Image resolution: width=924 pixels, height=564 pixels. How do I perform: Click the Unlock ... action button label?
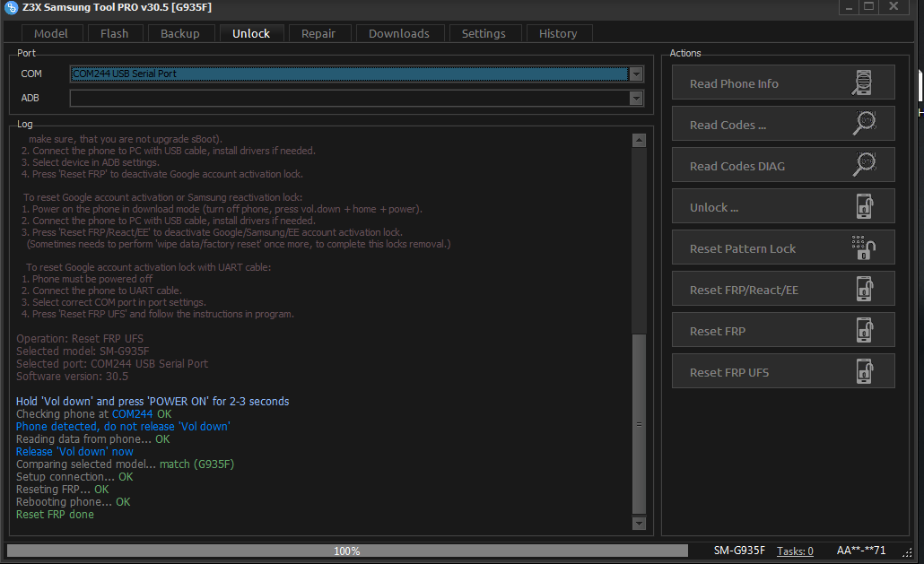(x=713, y=207)
